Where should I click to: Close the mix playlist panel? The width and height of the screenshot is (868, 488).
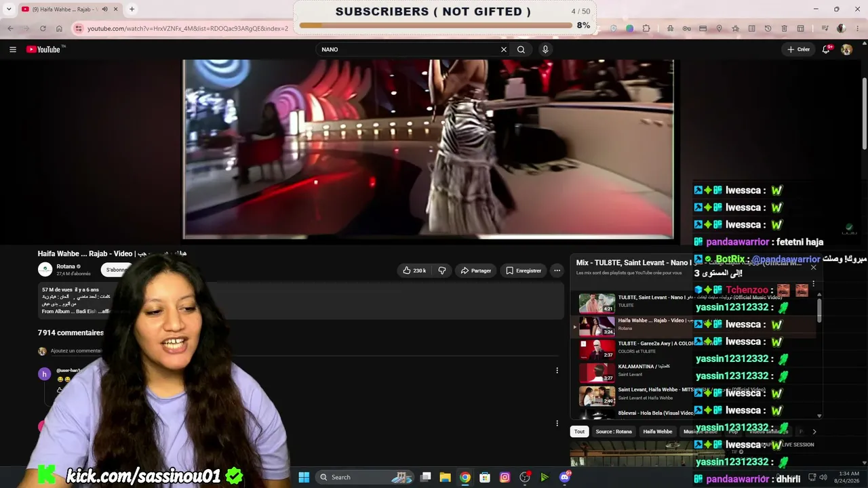(x=814, y=267)
